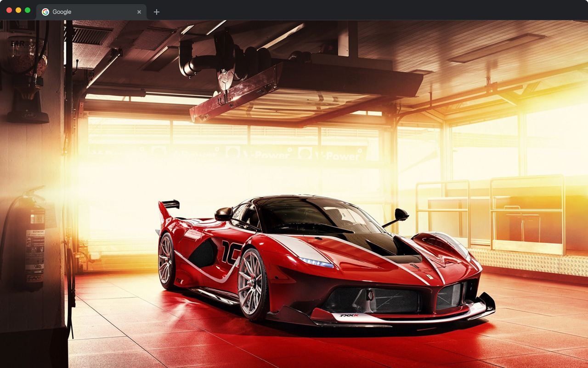
Task: Minimize the window with yellow button
Action: [x=18, y=10]
